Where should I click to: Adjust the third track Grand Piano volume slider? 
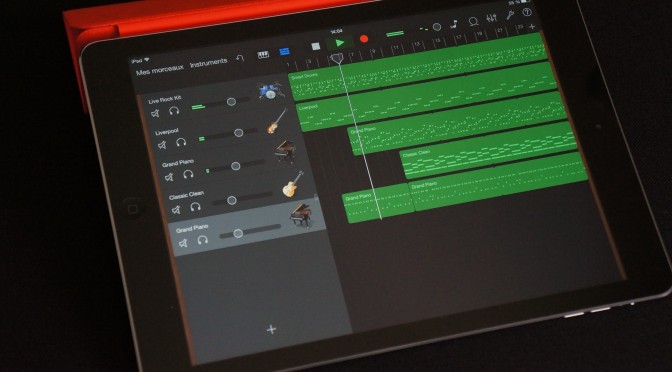pos(235,166)
